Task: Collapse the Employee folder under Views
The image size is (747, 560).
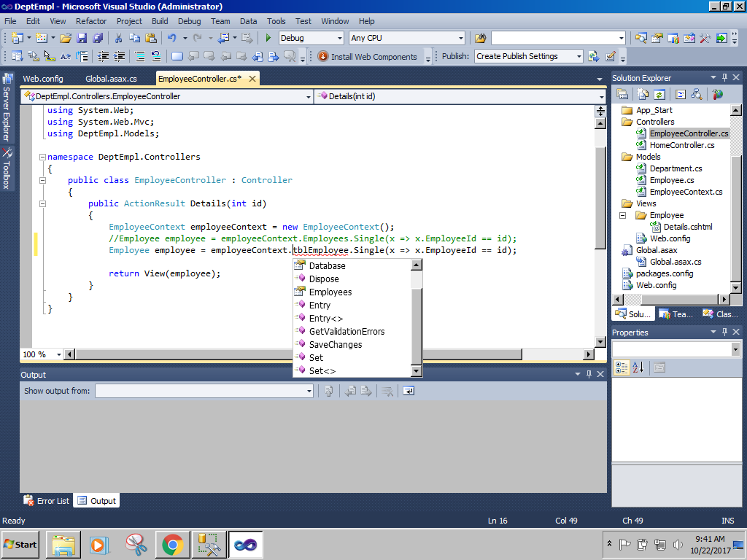Action: click(623, 215)
